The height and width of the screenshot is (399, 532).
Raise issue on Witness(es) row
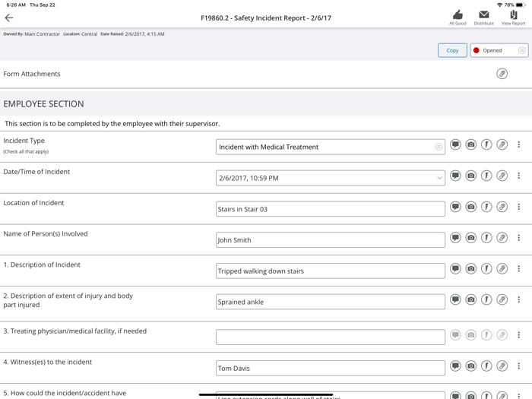(486, 366)
